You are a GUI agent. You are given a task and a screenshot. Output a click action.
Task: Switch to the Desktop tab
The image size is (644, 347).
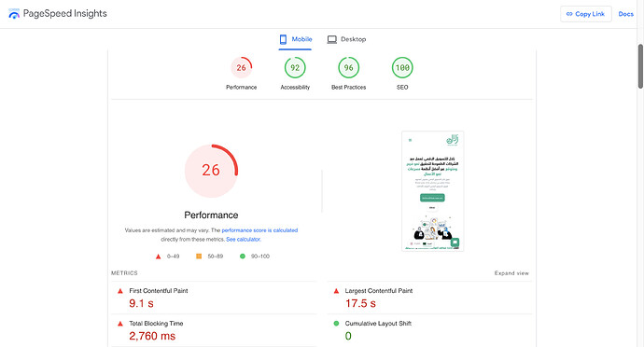pos(346,39)
